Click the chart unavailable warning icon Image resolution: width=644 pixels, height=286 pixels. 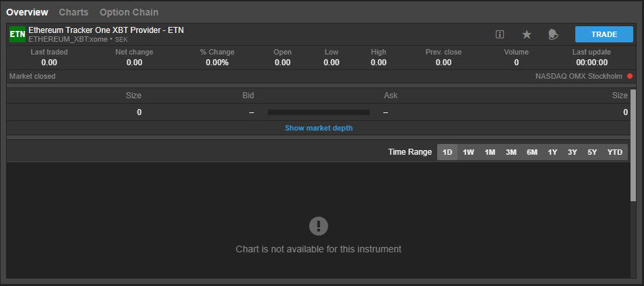pos(319,226)
